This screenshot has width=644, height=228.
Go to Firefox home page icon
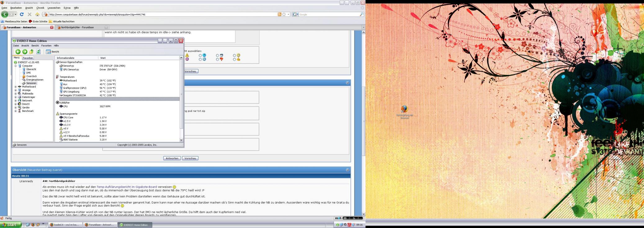click(37, 14)
